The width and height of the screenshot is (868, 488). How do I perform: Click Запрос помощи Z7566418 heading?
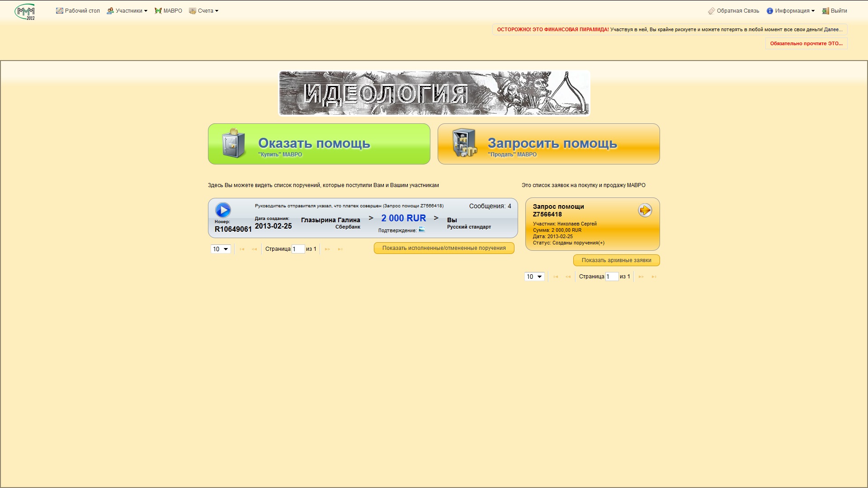(x=558, y=211)
